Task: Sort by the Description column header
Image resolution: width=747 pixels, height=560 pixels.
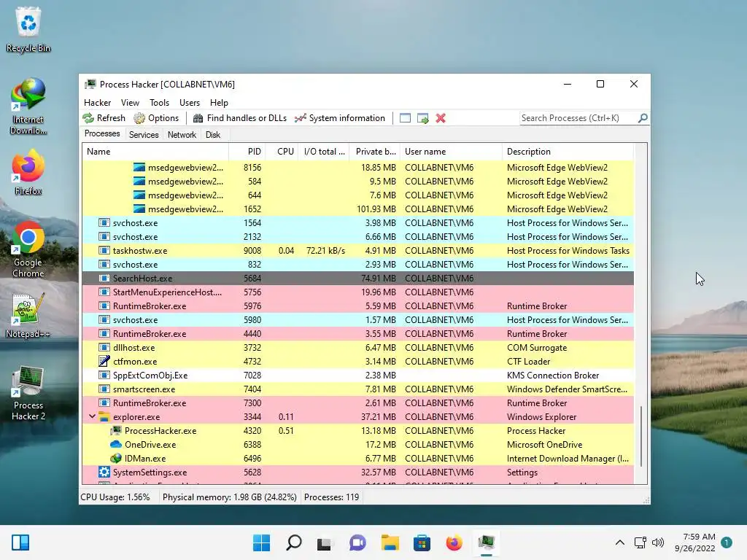Action: [568, 152]
